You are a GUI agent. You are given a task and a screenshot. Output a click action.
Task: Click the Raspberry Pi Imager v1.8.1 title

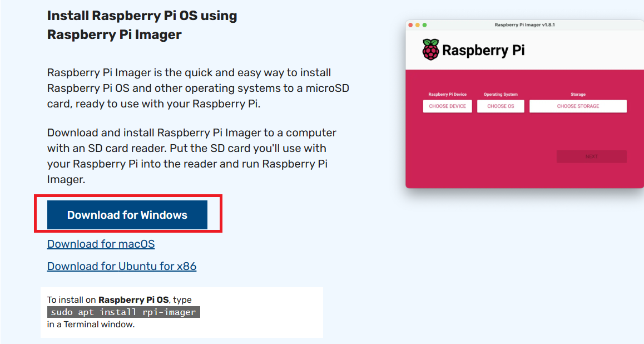tap(524, 24)
